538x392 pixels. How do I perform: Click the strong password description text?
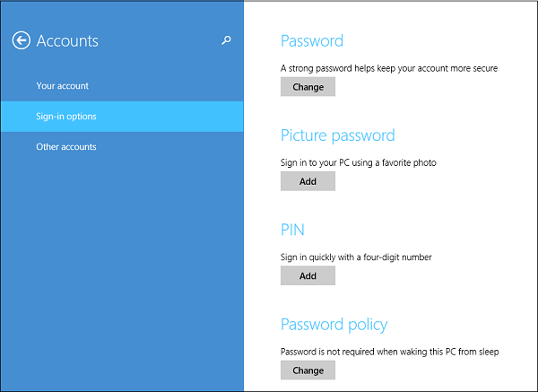389,68
